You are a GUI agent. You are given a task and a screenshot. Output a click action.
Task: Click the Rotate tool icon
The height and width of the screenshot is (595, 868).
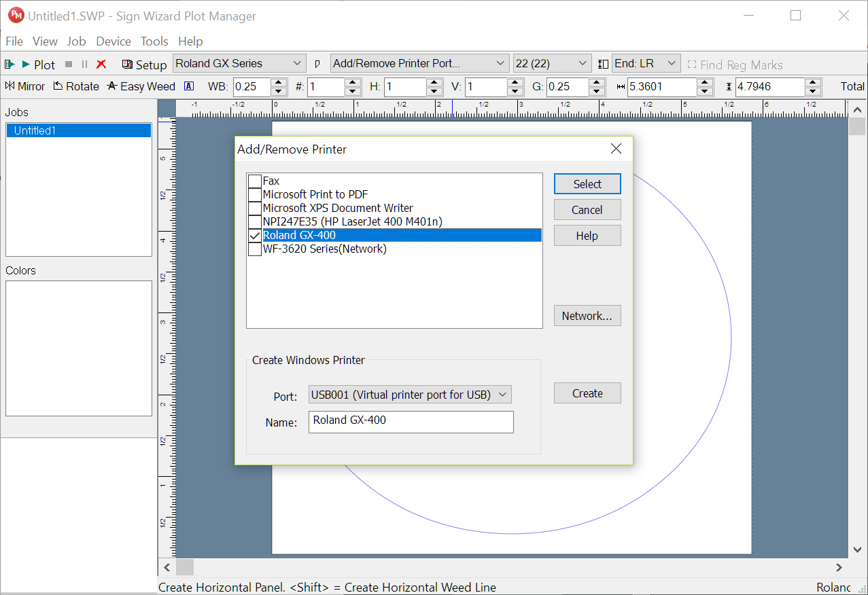coord(58,86)
